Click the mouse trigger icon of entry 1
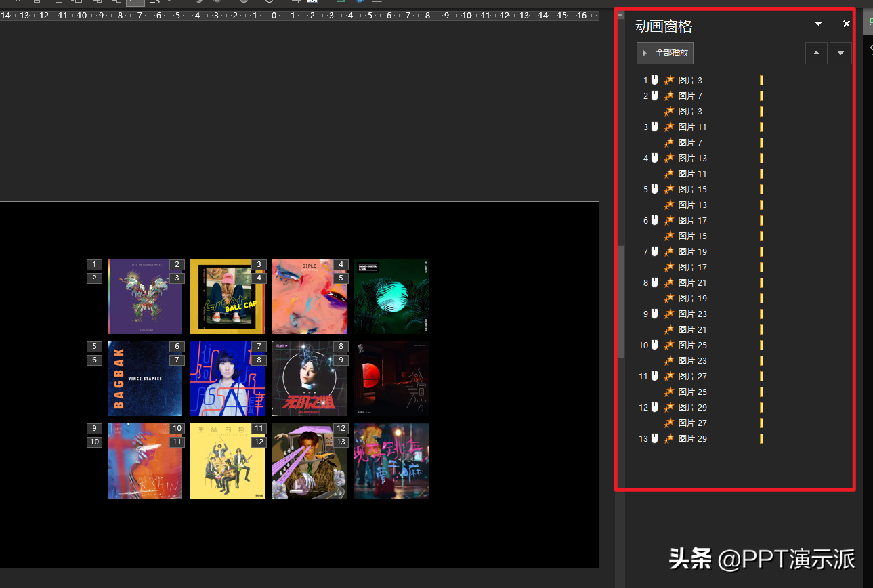The image size is (873, 588). tap(654, 80)
